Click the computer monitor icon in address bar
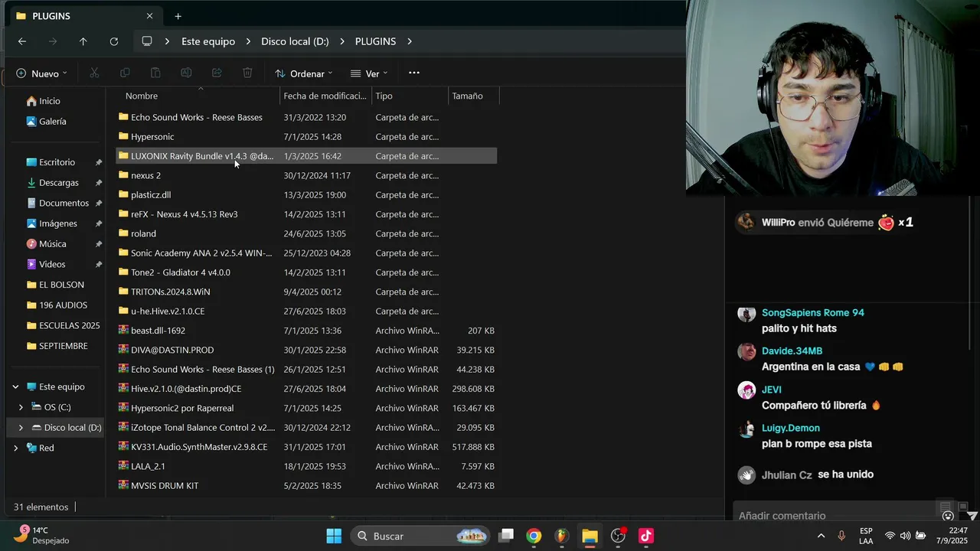This screenshot has height=551, width=980. pos(147,41)
